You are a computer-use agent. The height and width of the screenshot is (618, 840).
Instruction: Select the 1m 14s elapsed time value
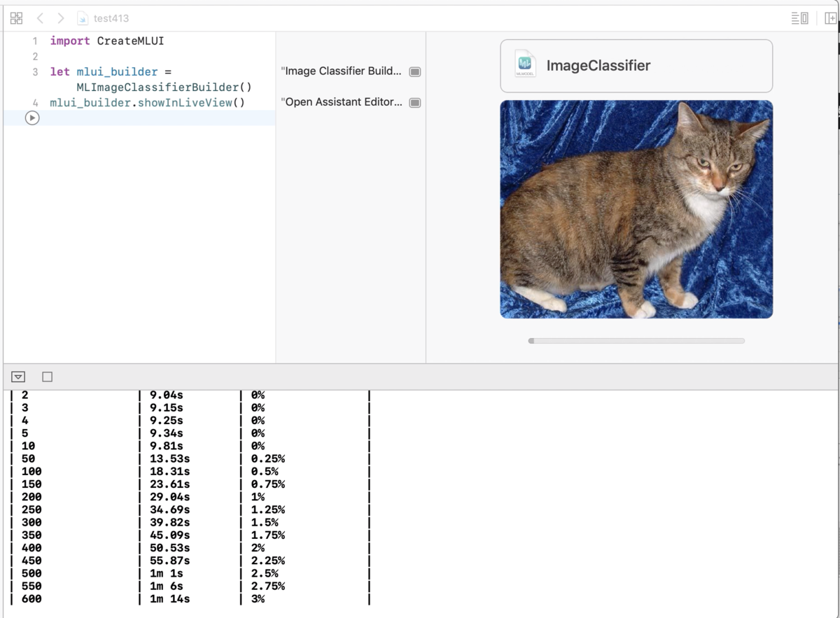coord(169,599)
